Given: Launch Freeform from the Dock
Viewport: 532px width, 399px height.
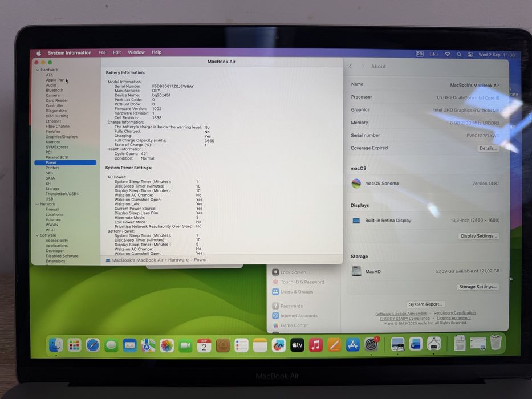Looking at the screenshot, I should [279, 345].
